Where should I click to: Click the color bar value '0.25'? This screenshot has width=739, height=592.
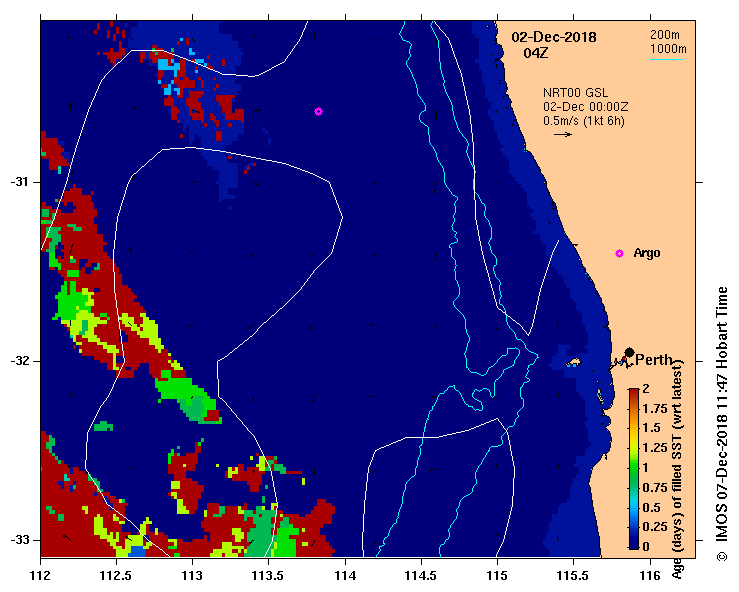coord(655,526)
